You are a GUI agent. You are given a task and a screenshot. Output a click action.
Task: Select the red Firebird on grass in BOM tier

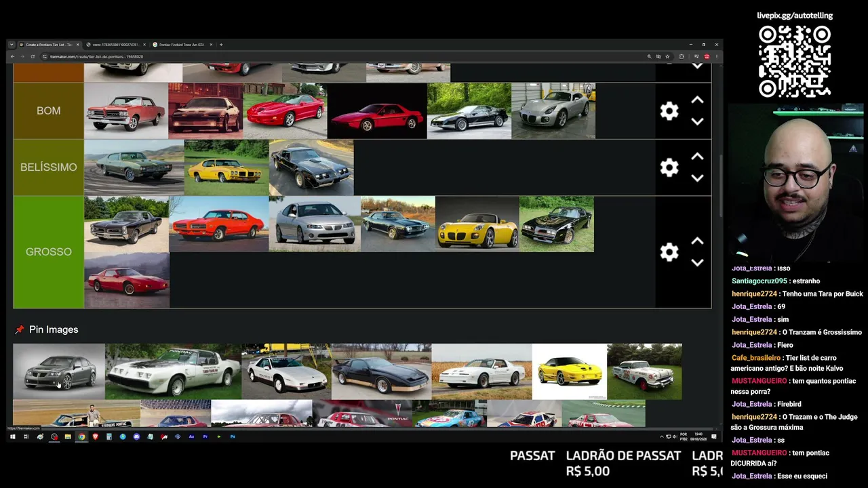pos(285,110)
